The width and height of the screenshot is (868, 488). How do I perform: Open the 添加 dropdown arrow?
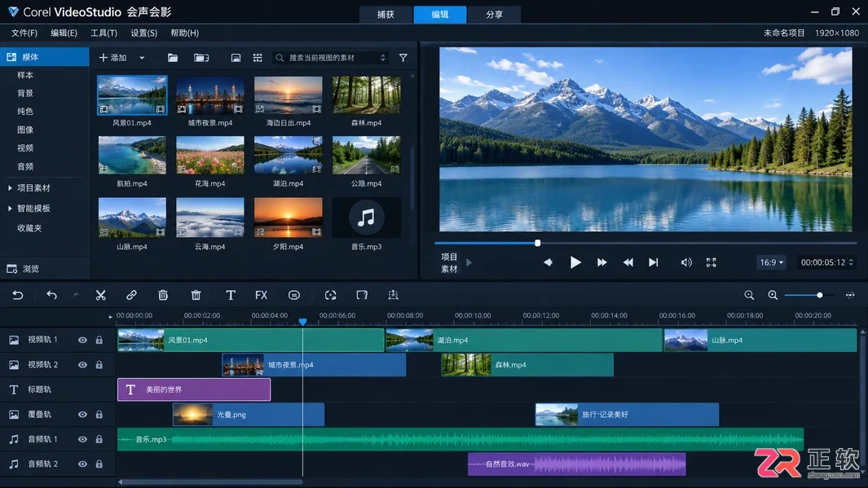click(x=142, y=58)
